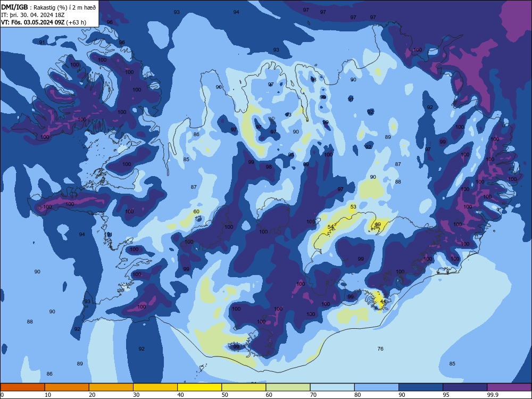The image size is (532, 399).
Task: Choose the light green 60–70 legend swatch
Action: (x=288, y=387)
